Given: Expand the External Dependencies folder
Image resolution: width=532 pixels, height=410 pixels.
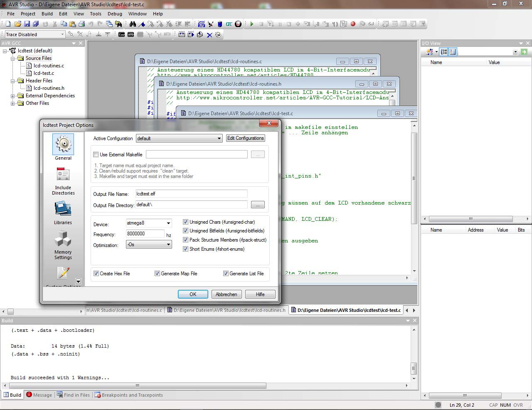Looking at the screenshot, I should pos(13,96).
